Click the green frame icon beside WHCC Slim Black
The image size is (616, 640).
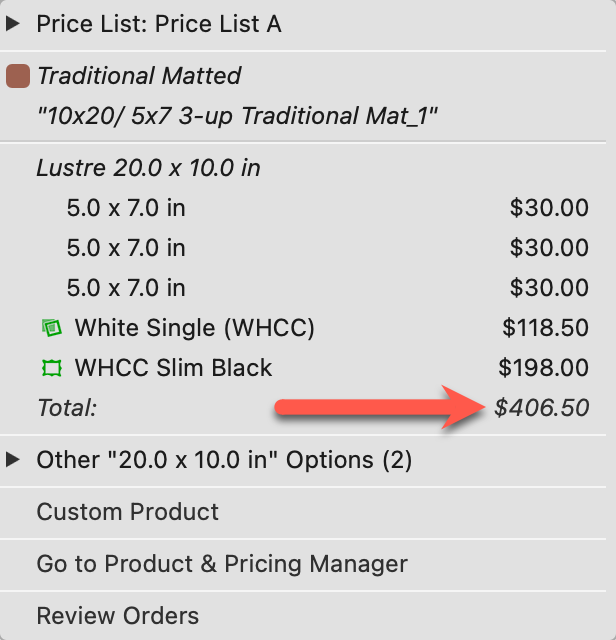(x=51, y=368)
